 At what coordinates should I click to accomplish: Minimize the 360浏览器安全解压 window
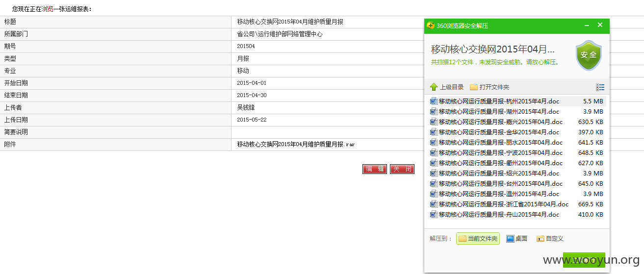tap(587, 25)
